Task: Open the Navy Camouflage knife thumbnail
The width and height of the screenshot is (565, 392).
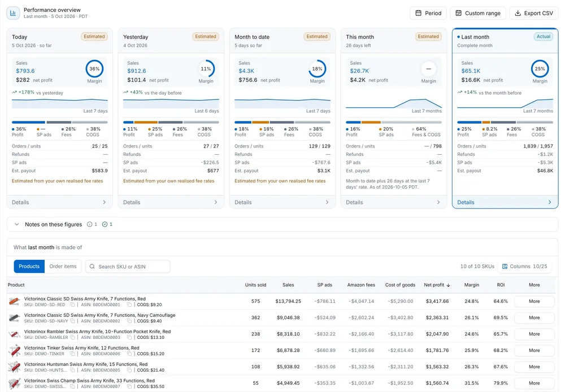Action: [x=14, y=318]
